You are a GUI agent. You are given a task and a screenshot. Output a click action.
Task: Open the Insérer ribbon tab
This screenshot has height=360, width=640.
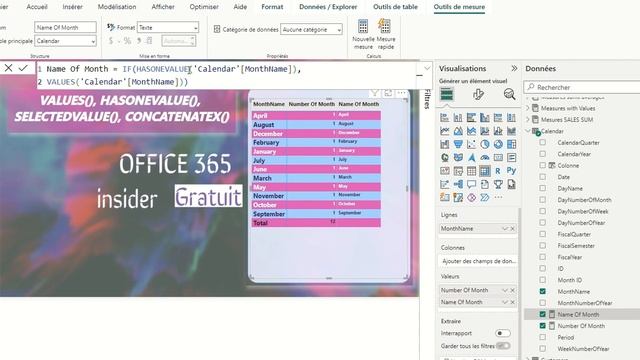(73, 7)
